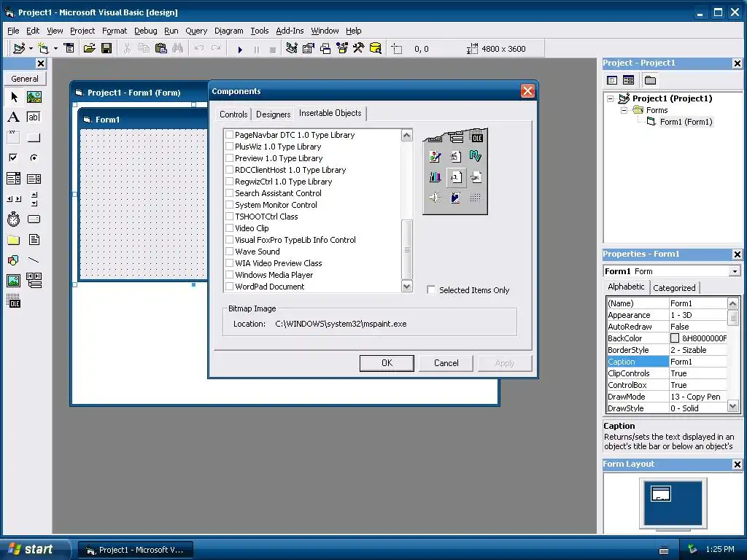The image size is (747, 560).
Task: Open the Form1 Form object dropdown in Properties
Action: pyautogui.click(x=735, y=271)
